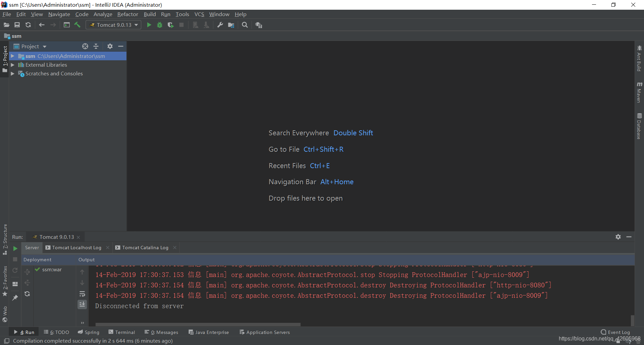
Task: Open the Navigate menu
Action: 59,14
